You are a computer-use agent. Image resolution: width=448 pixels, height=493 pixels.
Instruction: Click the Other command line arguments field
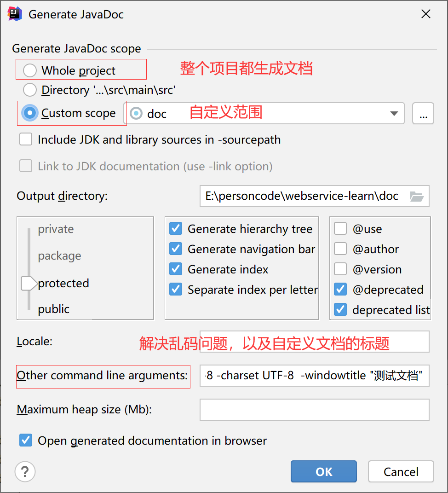315,376
